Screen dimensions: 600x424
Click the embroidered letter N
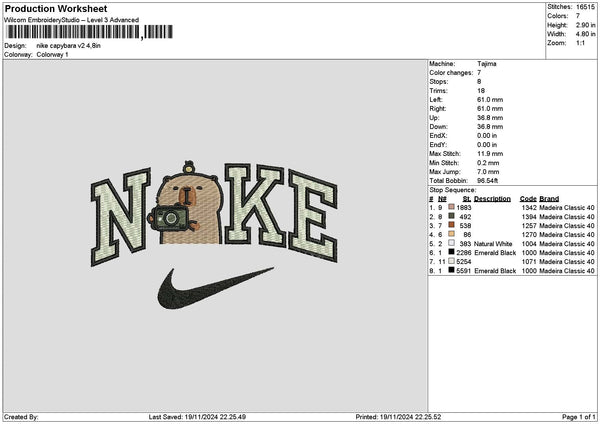point(121,216)
